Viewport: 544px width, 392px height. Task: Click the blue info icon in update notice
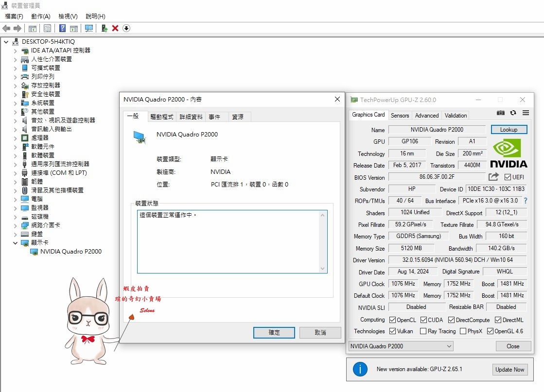(360, 370)
